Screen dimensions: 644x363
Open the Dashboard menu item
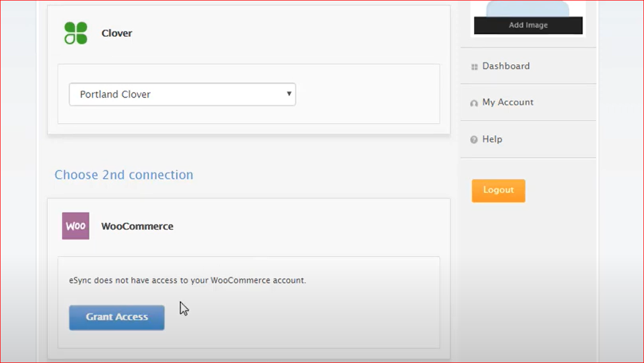click(528, 66)
